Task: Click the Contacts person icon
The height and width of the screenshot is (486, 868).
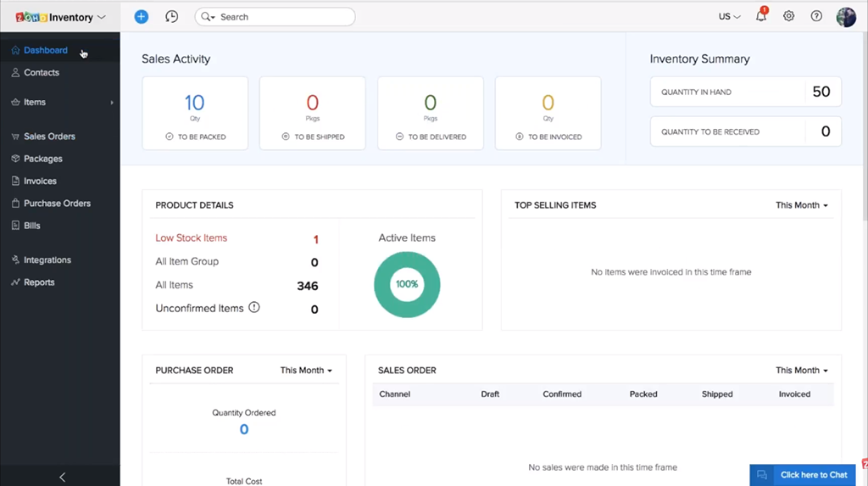Action: click(15, 73)
